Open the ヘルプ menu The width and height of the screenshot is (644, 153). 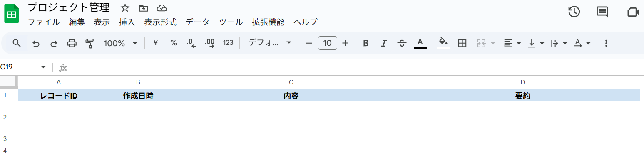point(306,22)
